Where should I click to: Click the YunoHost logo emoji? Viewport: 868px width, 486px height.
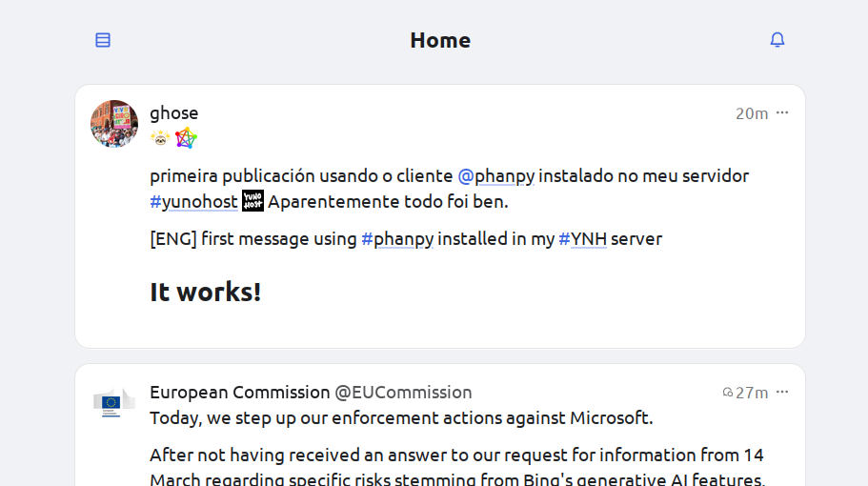(253, 201)
